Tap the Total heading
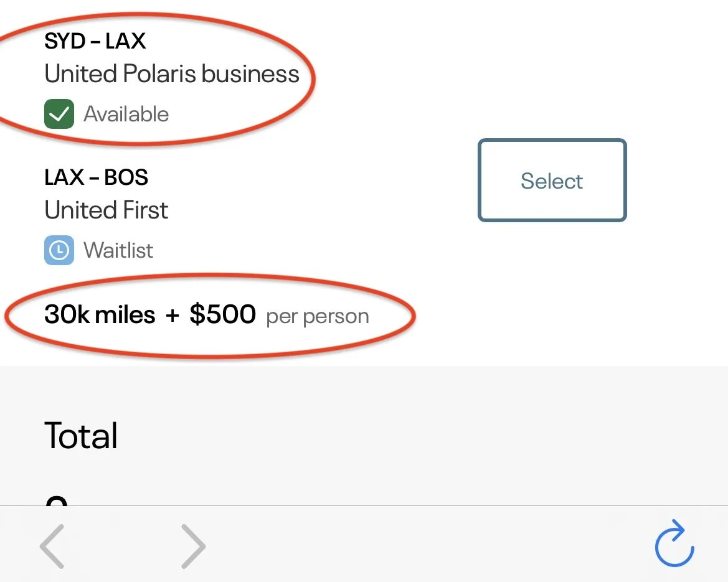 pos(81,435)
